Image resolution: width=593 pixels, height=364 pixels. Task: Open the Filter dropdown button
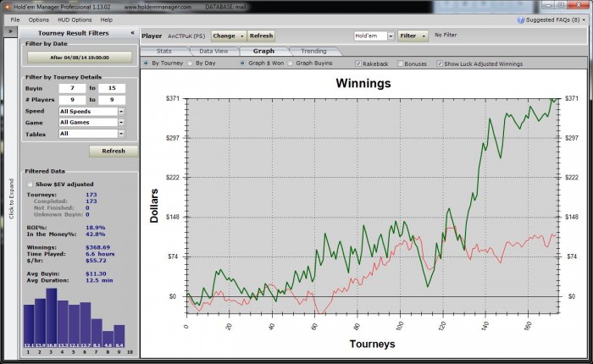coord(413,36)
